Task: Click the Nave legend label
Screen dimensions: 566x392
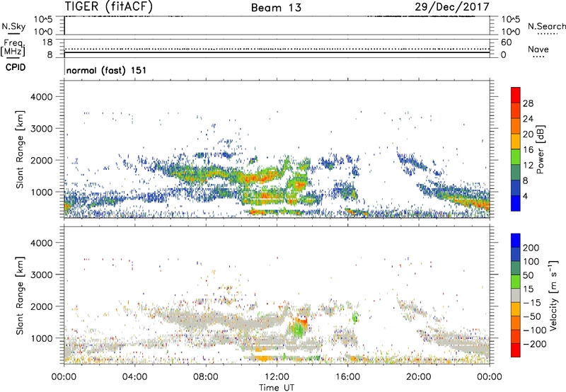Action: [x=538, y=49]
